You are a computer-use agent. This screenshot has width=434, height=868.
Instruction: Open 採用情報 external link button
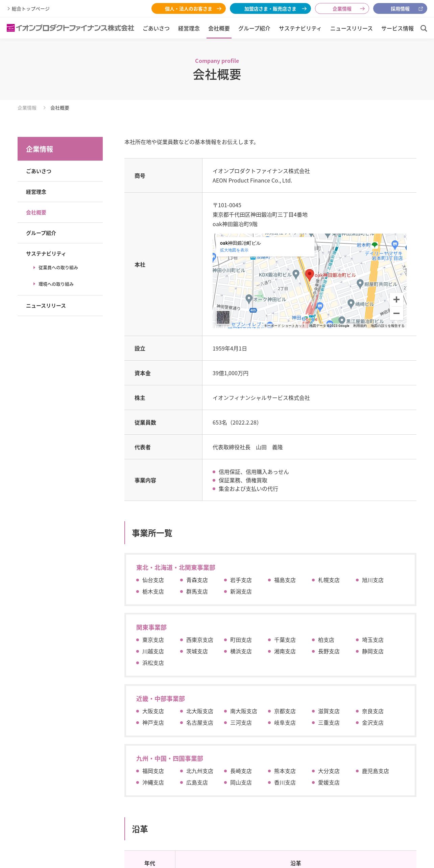click(x=400, y=9)
